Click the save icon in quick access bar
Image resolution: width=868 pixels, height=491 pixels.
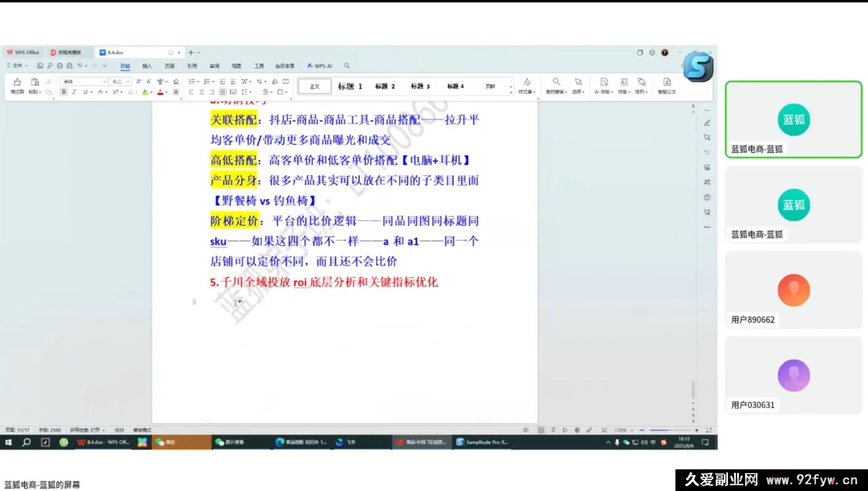[40, 66]
